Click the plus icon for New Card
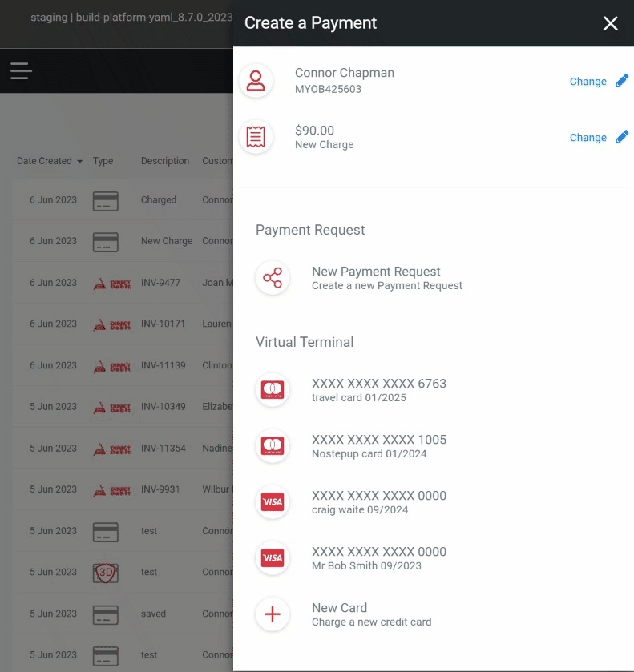This screenshot has width=634, height=672. pos(273,614)
